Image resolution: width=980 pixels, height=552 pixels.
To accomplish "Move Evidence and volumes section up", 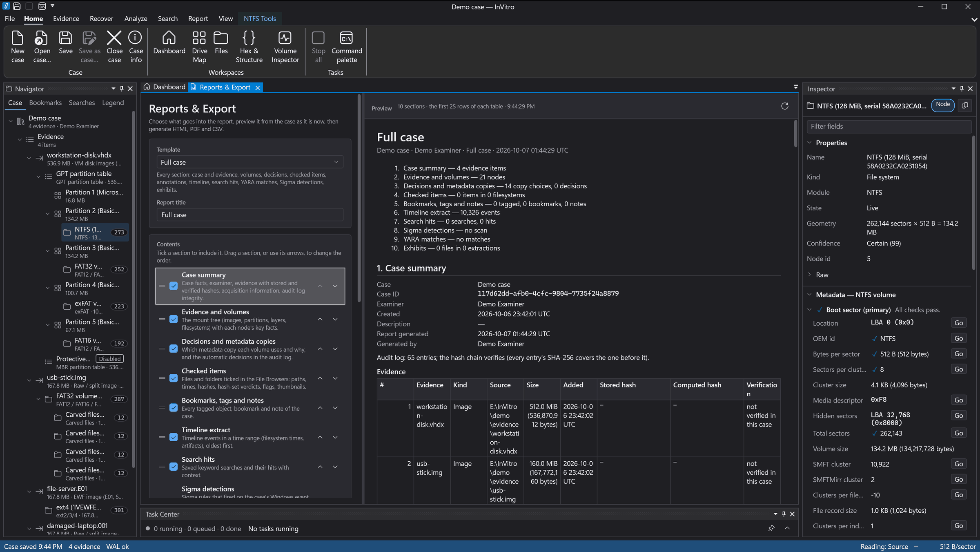I will pos(320,319).
